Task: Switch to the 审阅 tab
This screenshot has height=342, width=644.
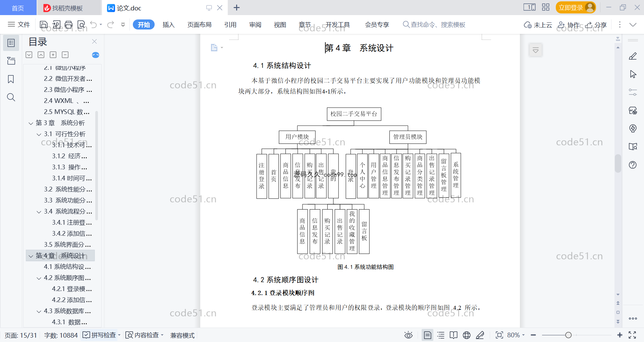Action: tap(255, 24)
